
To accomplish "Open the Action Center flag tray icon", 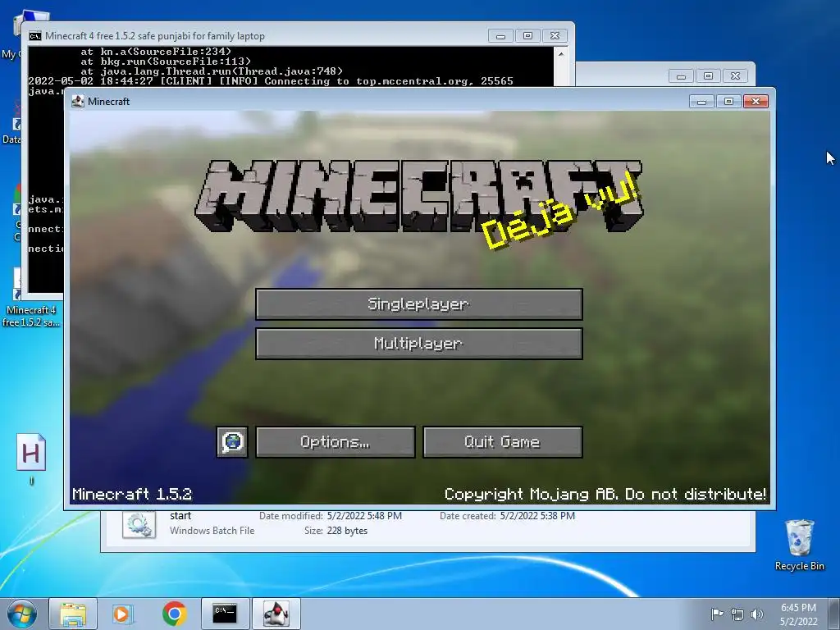I will [717, 614].
